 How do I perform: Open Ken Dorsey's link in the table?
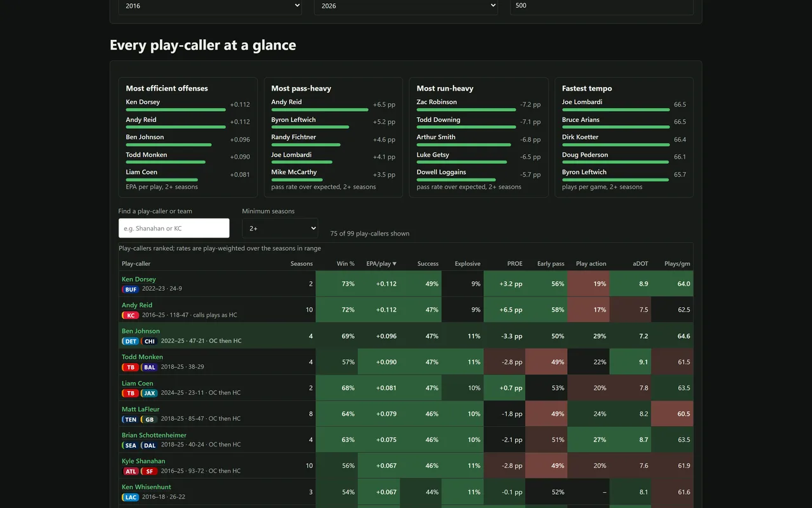coord(139,279)
